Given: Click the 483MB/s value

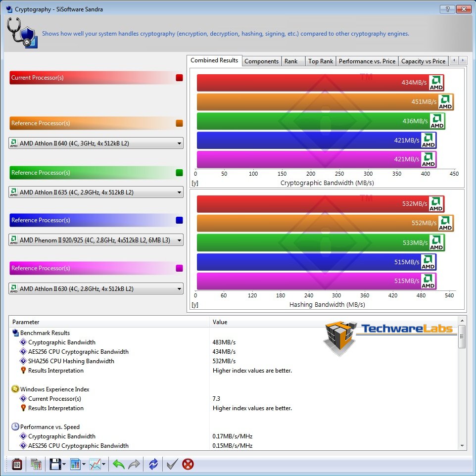Looking at the screenshot, I should [x=224, y=342].
